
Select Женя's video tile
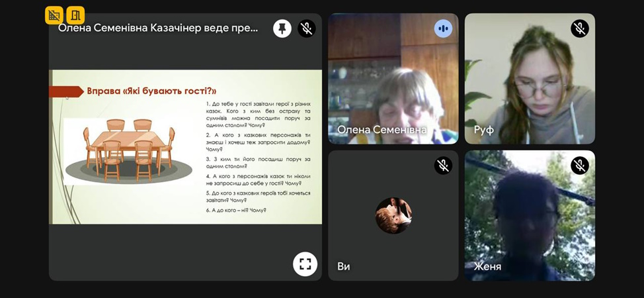click(x=530, y=215)
